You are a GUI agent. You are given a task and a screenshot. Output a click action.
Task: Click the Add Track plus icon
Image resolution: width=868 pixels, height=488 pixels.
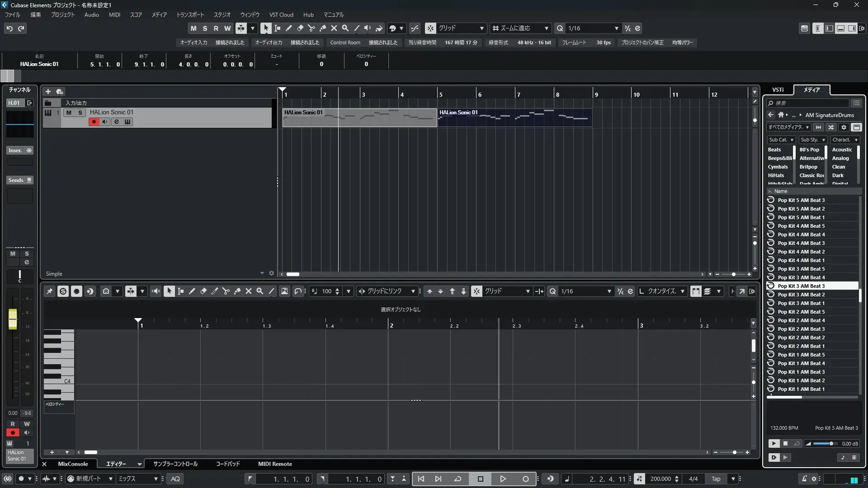[x=48, y=91]
